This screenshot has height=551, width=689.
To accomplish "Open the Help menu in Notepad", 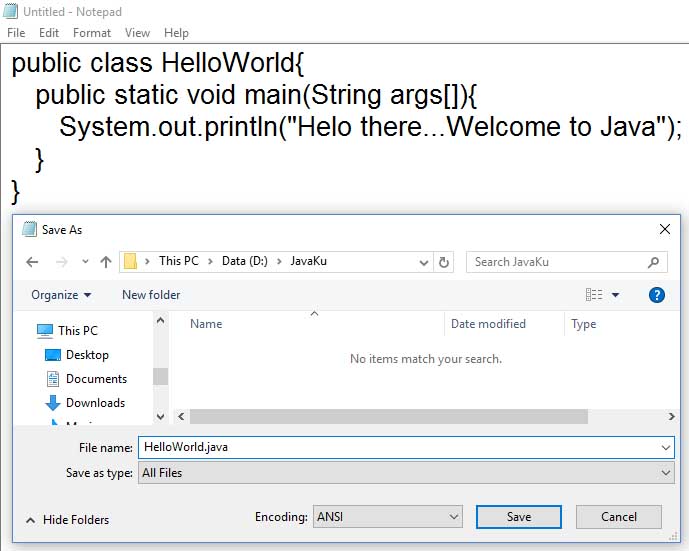I will pyautogui.click(x=176, y=33).
